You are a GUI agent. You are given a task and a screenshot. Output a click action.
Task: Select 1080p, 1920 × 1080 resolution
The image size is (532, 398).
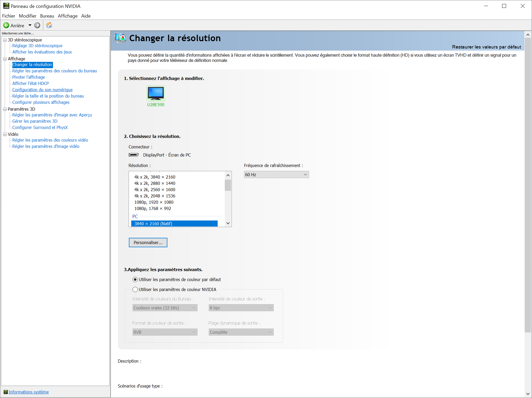tap(154, 202)
